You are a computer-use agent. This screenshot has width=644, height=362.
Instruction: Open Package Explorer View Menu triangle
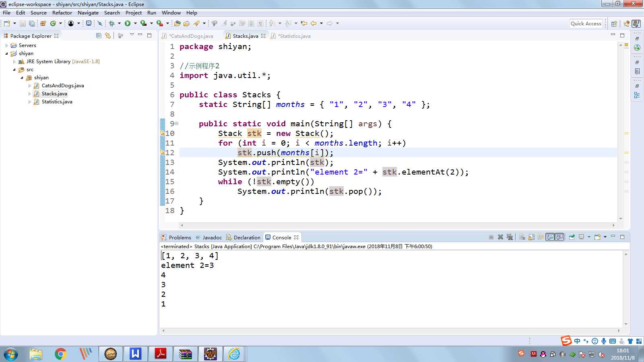pos(132,35)
